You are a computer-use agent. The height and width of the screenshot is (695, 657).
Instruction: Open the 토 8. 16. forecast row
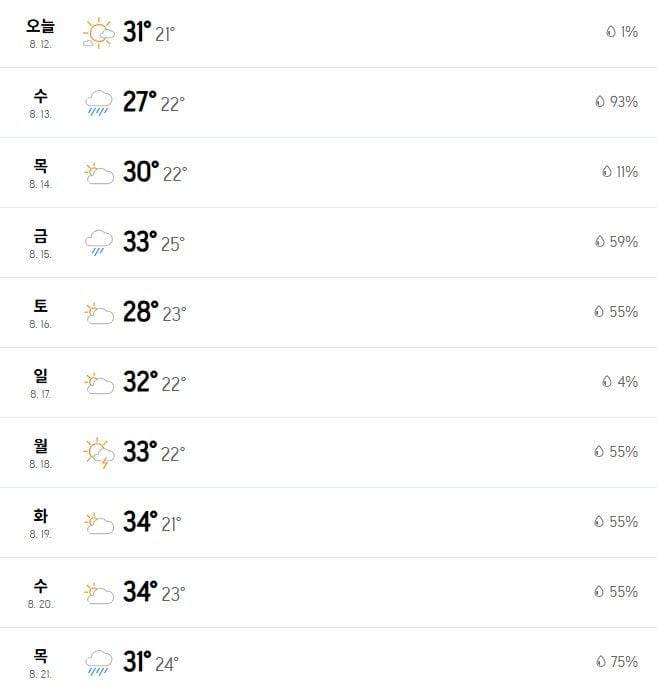(x=328, y=312)
